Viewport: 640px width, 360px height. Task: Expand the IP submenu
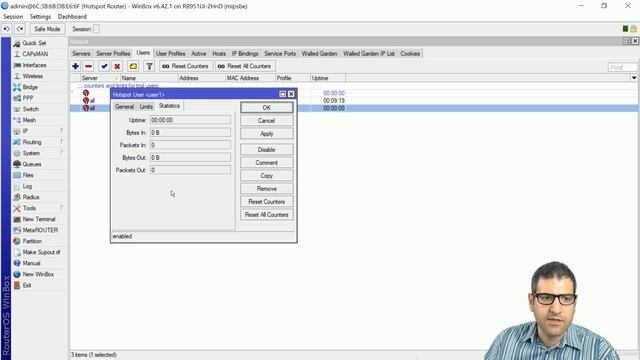click(25, 131)
